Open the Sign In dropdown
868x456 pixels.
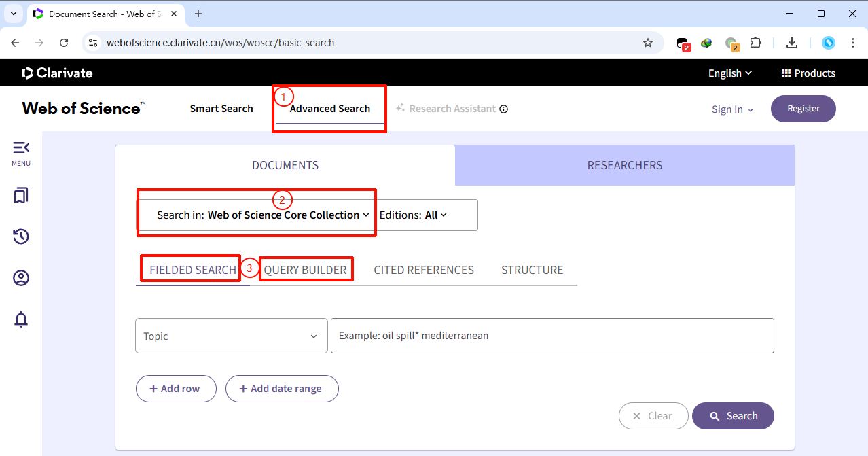click(733, 109)
